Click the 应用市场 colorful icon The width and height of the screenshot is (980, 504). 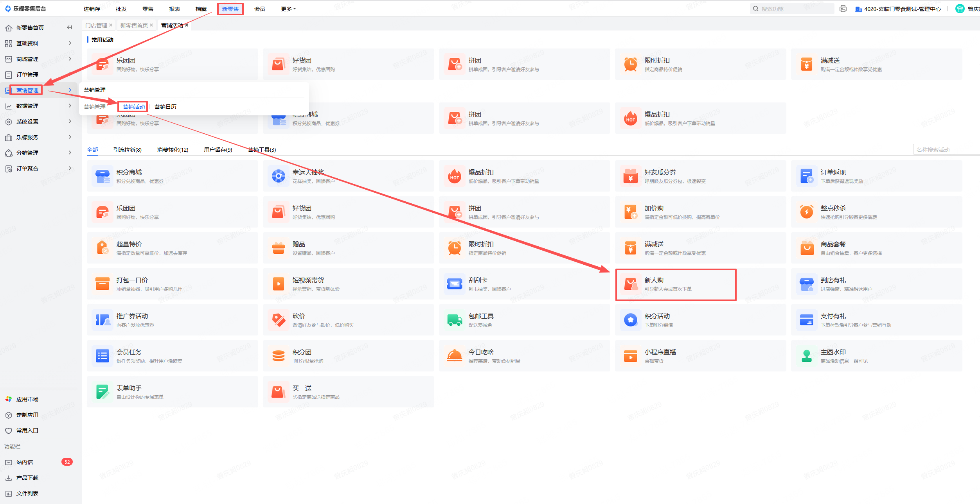9,399
